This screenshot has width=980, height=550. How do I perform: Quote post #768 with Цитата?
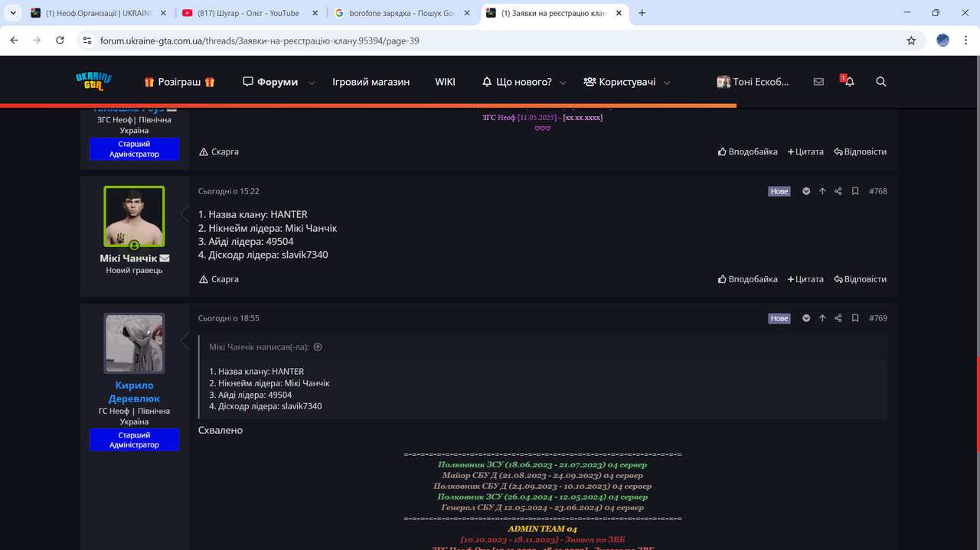click(x=805, y=279)
